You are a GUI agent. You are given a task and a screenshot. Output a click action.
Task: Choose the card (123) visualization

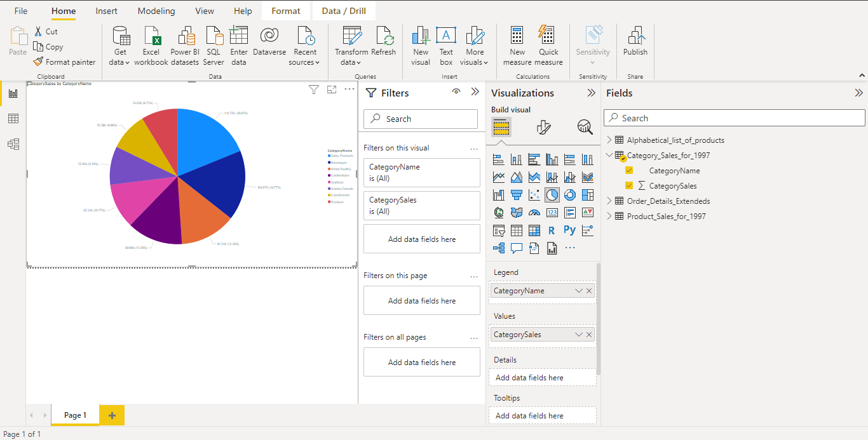point(552,213)
